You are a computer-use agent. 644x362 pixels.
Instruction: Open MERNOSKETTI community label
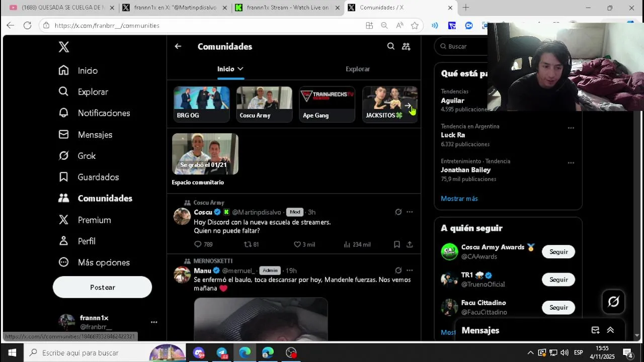pyautogui.click(x=213, y=261)
